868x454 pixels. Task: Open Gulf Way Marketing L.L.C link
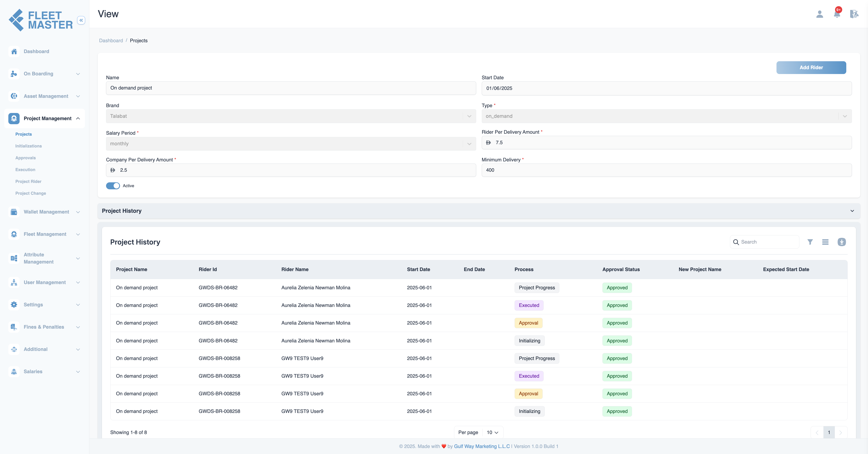pos(482,446)
